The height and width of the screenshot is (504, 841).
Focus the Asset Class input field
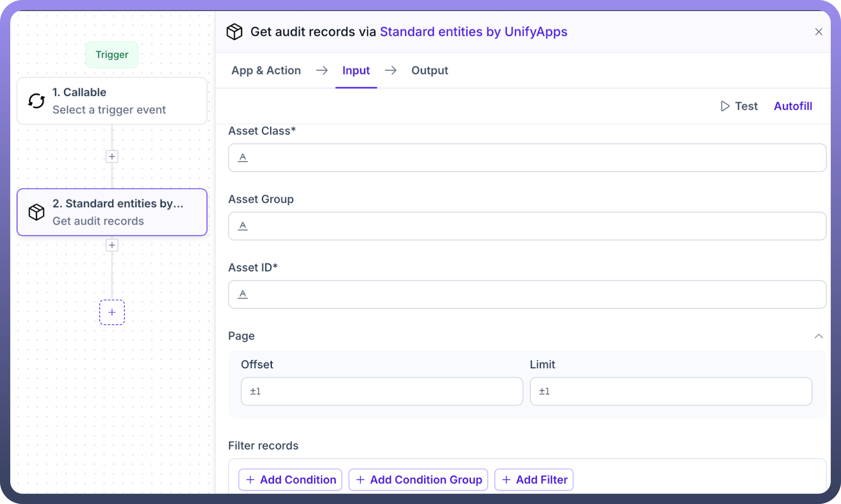point(527,158)
